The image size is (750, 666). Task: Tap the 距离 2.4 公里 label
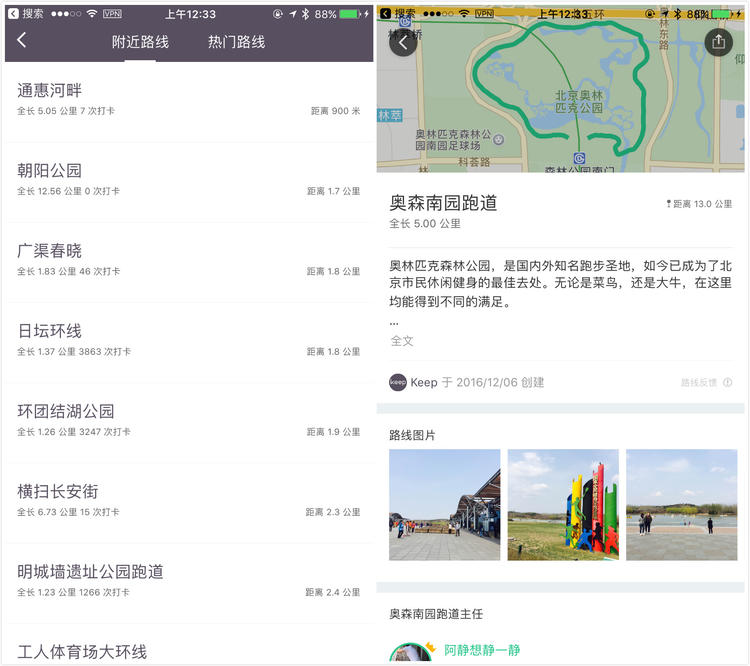click(333, 592)
